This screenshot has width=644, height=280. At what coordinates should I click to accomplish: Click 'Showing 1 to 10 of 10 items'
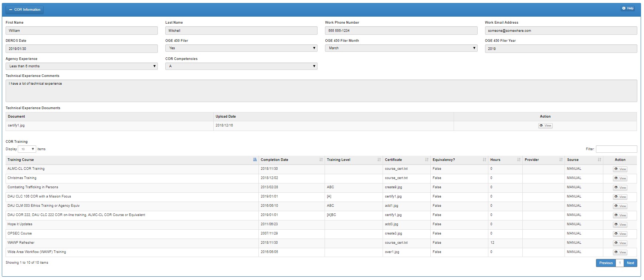27,263
